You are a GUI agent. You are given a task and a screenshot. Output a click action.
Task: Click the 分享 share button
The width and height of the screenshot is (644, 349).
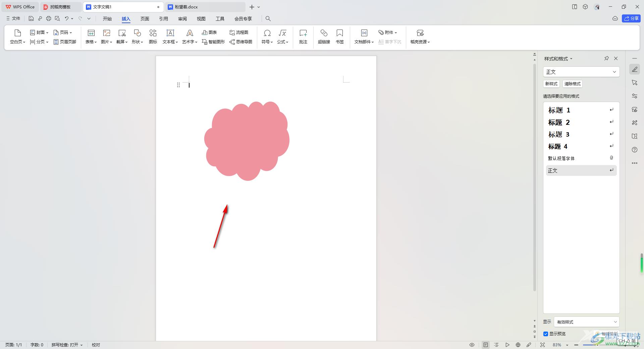[631, 18]
